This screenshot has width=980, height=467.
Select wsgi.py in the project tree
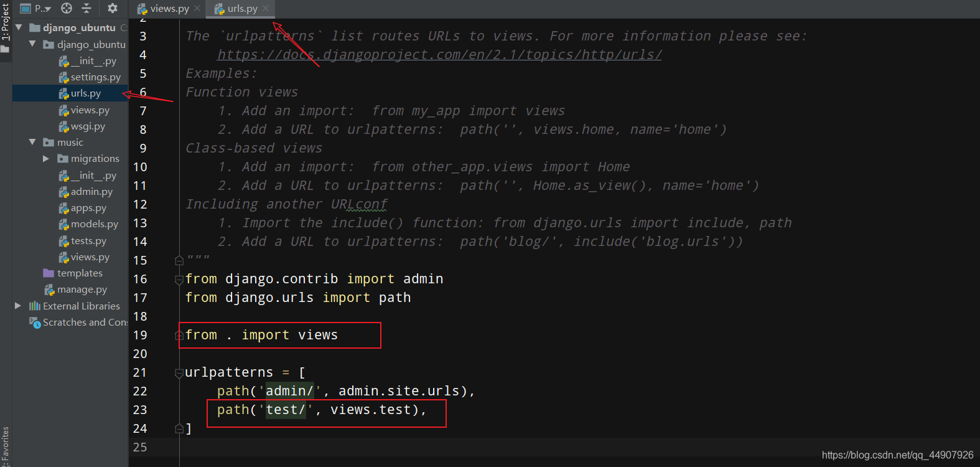88,126
